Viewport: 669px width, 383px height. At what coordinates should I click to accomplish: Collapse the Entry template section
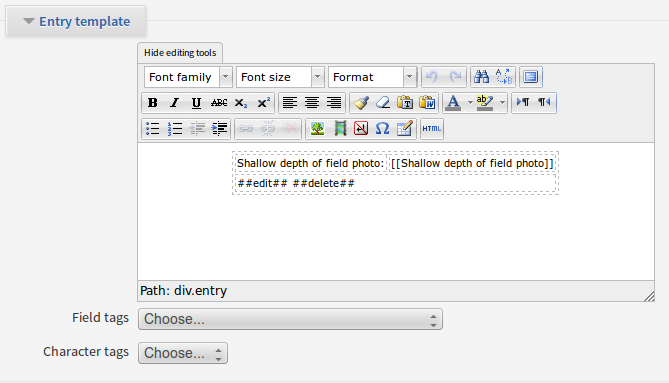click(x=76, y=21)
